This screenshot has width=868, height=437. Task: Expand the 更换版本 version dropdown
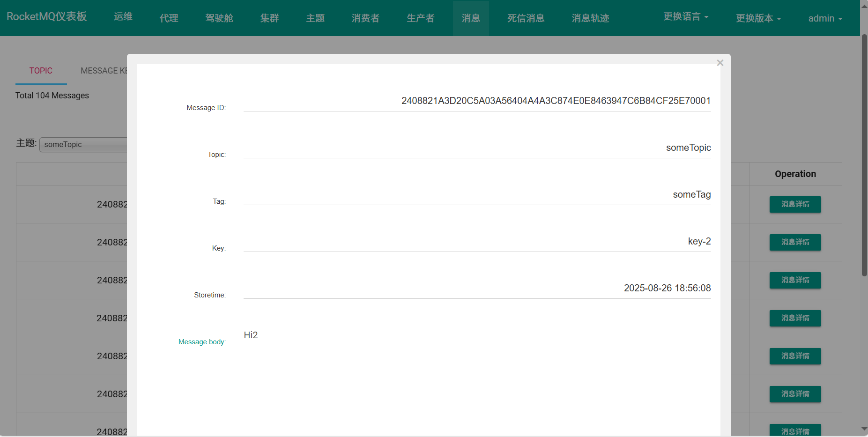pyautogui.click(x=758, y=18)
